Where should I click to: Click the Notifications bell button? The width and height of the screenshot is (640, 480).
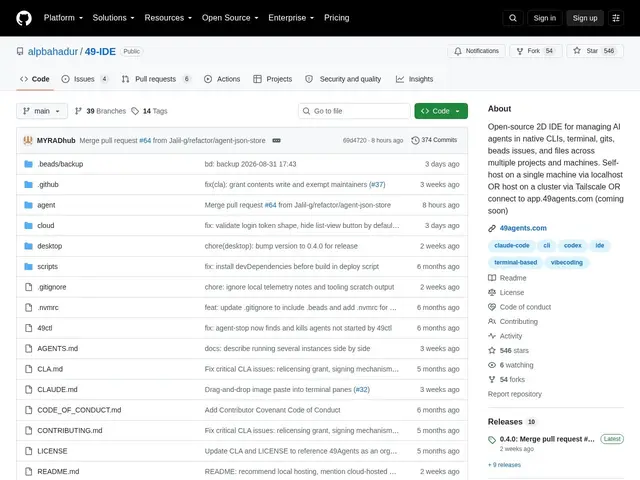pos(476,51)
